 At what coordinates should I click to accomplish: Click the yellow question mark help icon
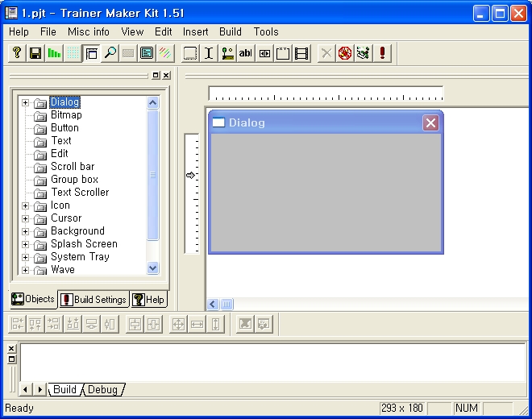(17, 53)
